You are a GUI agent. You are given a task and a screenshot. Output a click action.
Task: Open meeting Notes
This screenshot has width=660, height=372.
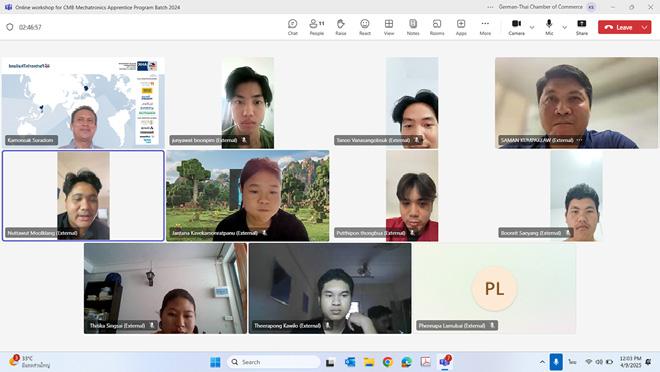click(x=413, y=27)
